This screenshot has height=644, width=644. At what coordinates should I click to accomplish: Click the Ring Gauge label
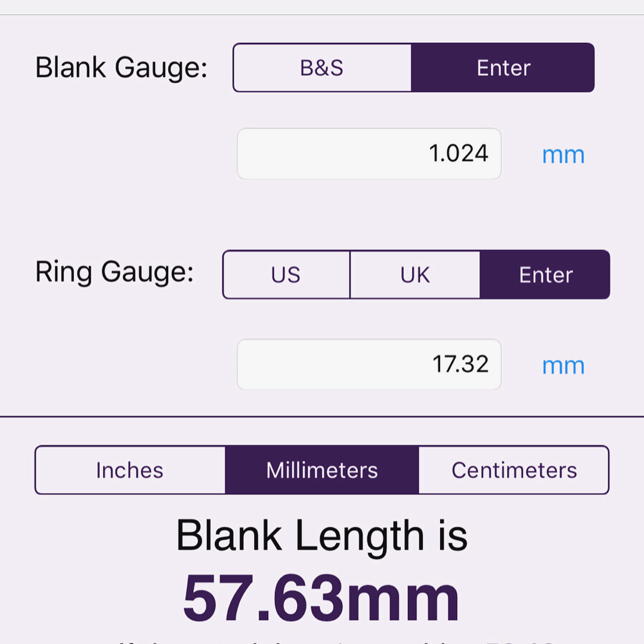click(114, 272)
